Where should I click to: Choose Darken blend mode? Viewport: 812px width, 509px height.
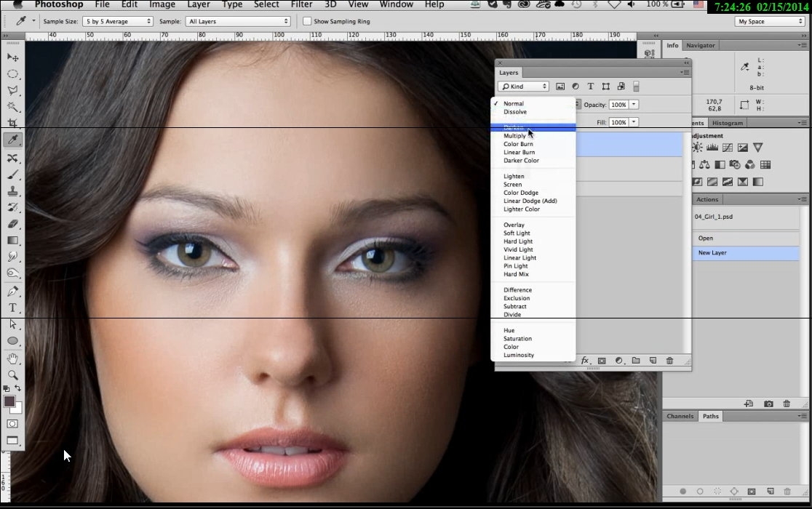[x=533, y=127]
